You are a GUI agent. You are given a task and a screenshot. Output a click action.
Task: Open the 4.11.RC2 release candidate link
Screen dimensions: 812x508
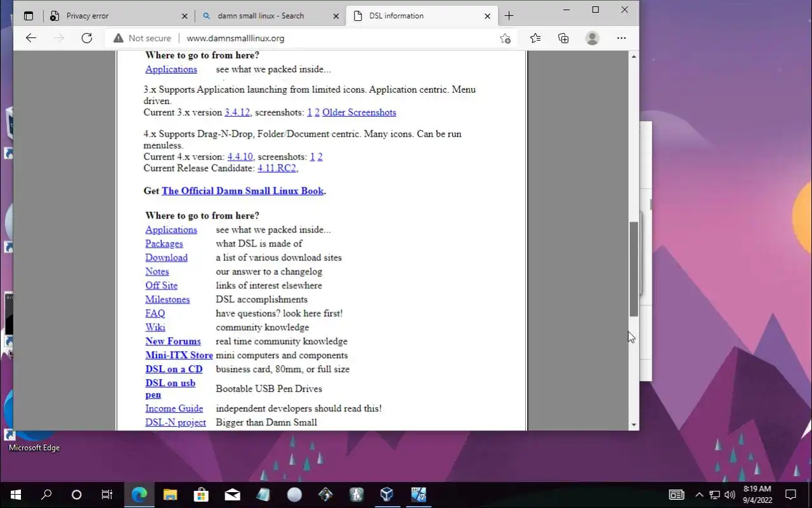tap(277, 168)
